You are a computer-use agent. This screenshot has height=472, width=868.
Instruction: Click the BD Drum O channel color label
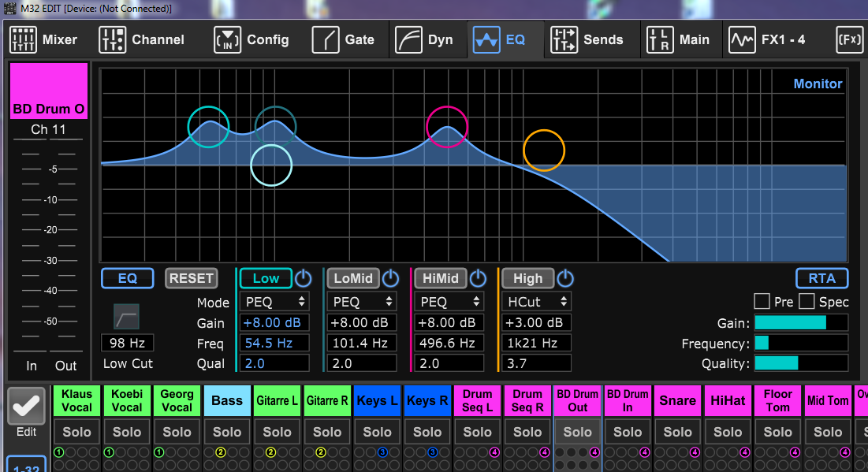click(x=49, y=91)
